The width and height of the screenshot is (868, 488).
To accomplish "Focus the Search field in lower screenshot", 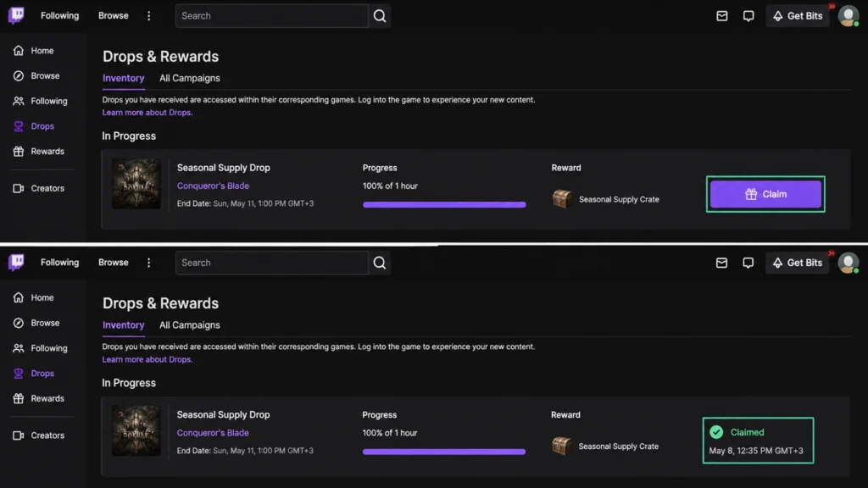I will tap(272, 263).
